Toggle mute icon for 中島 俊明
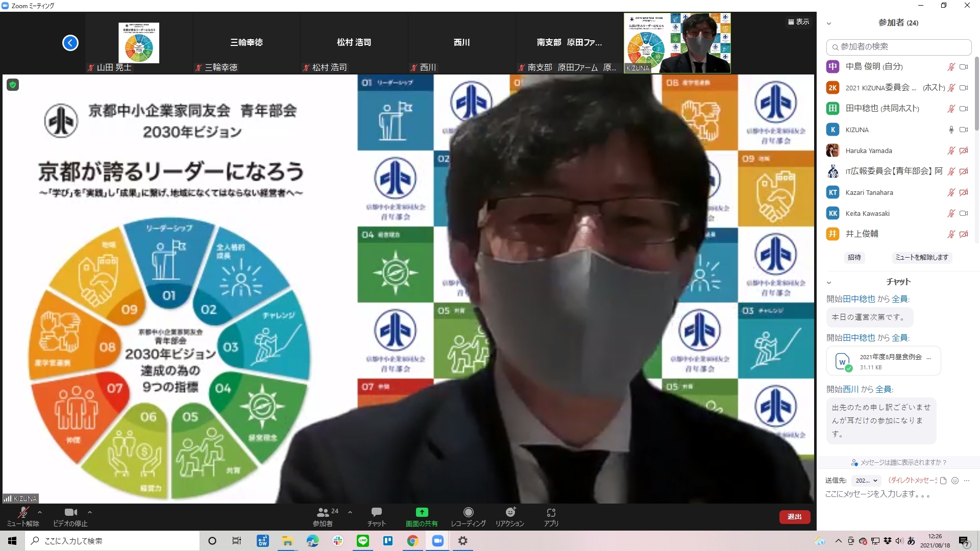 pos(951,67)
